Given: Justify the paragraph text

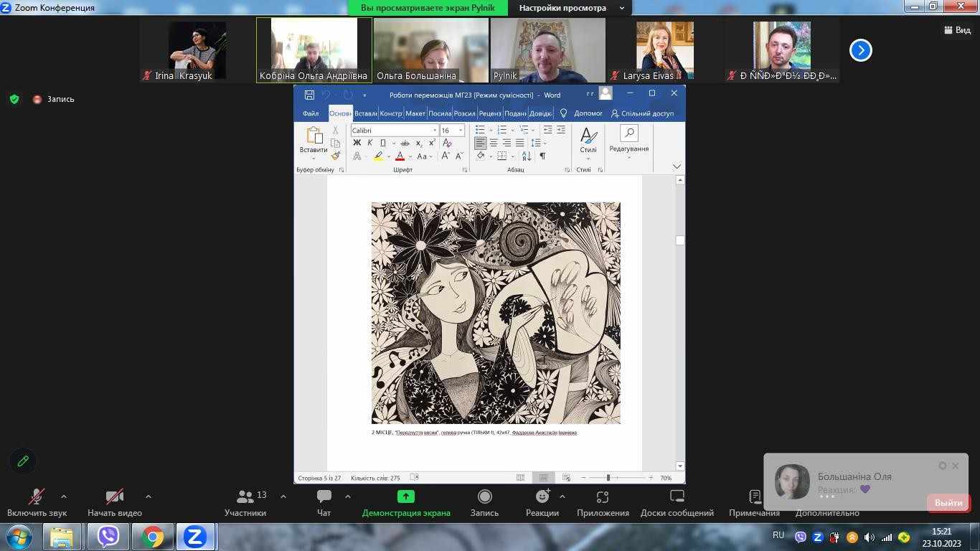Looking at the screenshot, I should (519, 143).
